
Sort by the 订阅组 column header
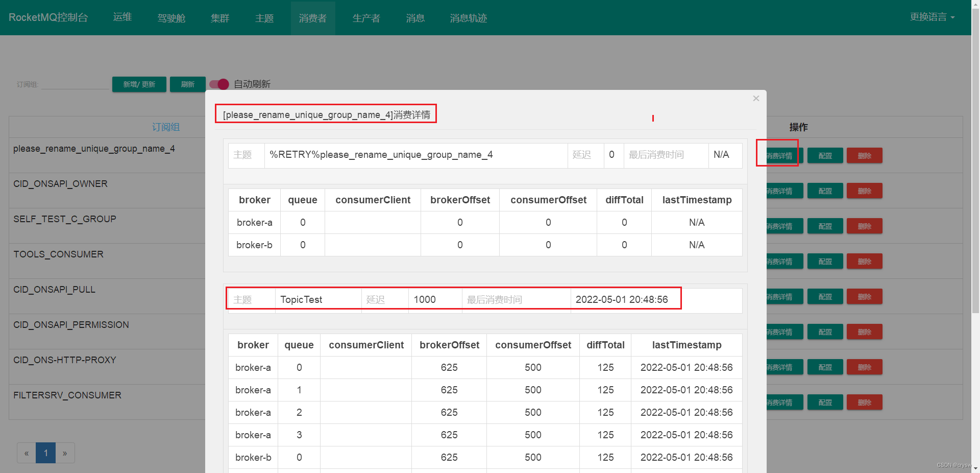pos(166,127)
